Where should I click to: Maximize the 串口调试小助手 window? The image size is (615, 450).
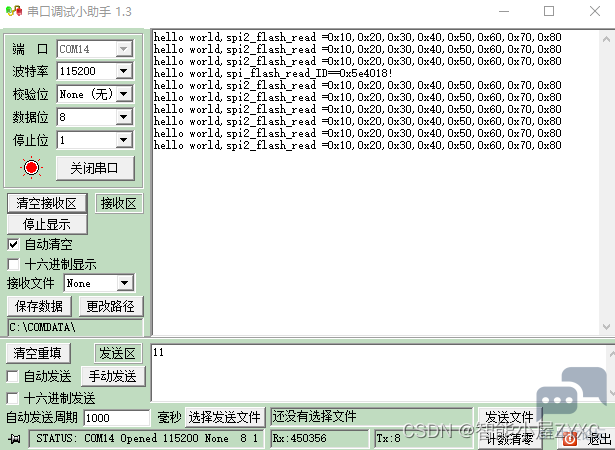pos(549,11)
